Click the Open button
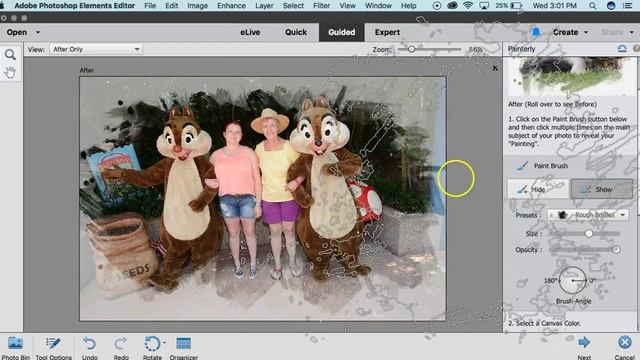640x360 pixels. point(17,32)
